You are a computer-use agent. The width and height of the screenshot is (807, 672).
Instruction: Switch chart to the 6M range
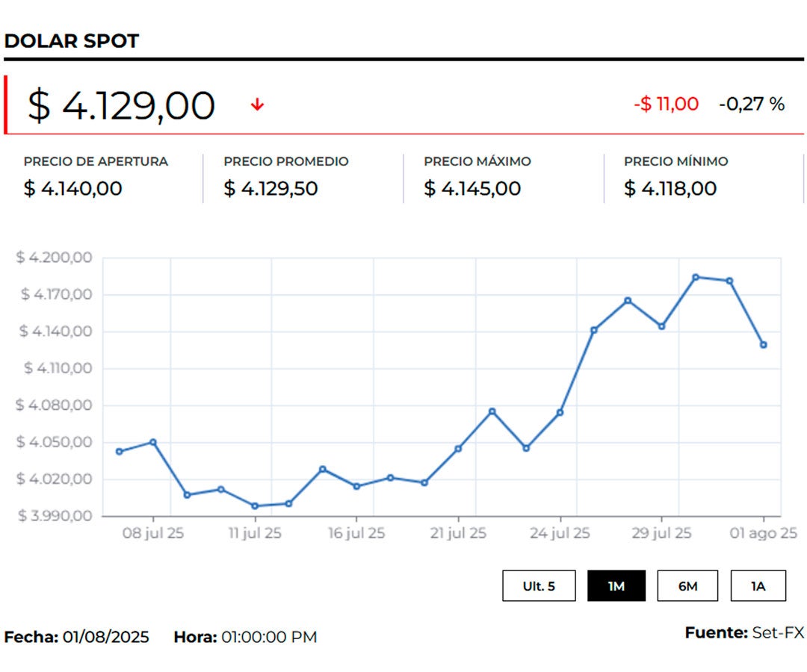687,586
